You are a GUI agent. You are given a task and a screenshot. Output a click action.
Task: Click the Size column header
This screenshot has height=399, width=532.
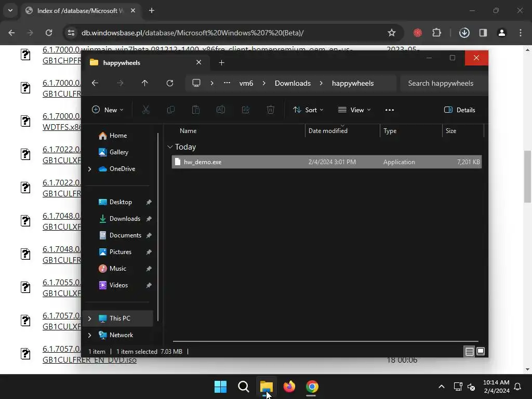[451, 130]
